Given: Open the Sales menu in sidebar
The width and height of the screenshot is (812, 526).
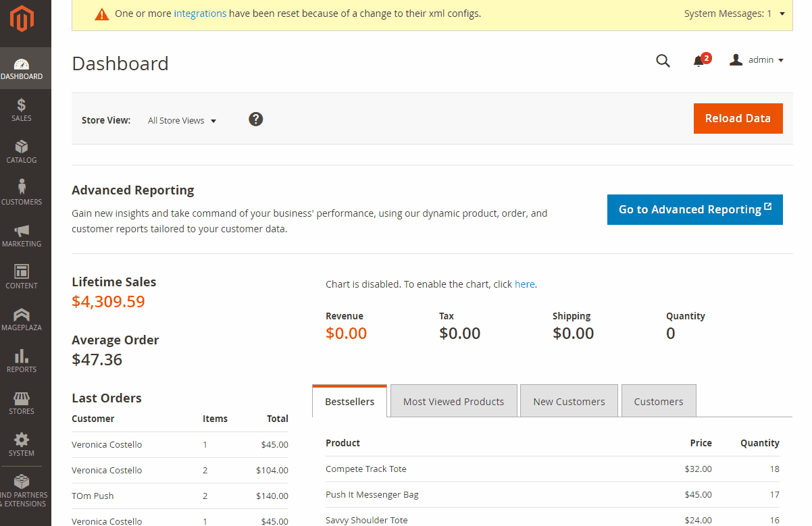Looking at the screenshot, I should 22,109.
